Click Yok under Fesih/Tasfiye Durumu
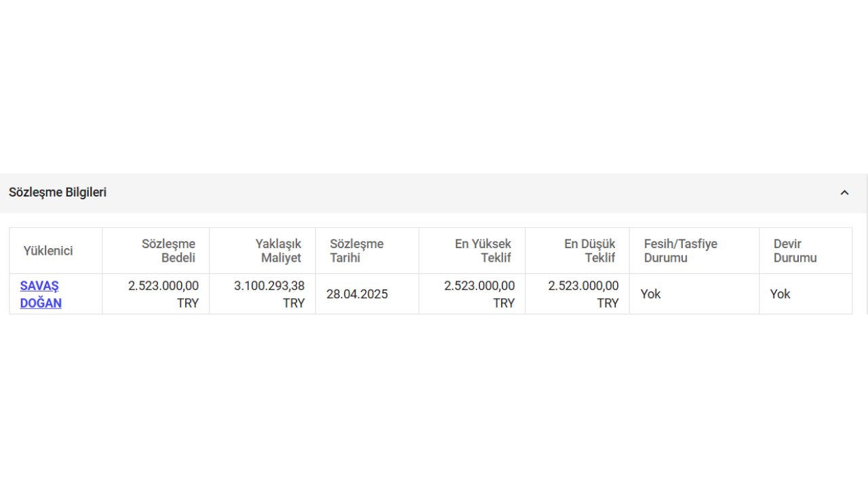The height and width of the screenshot is (488, 868). point(650,294)
